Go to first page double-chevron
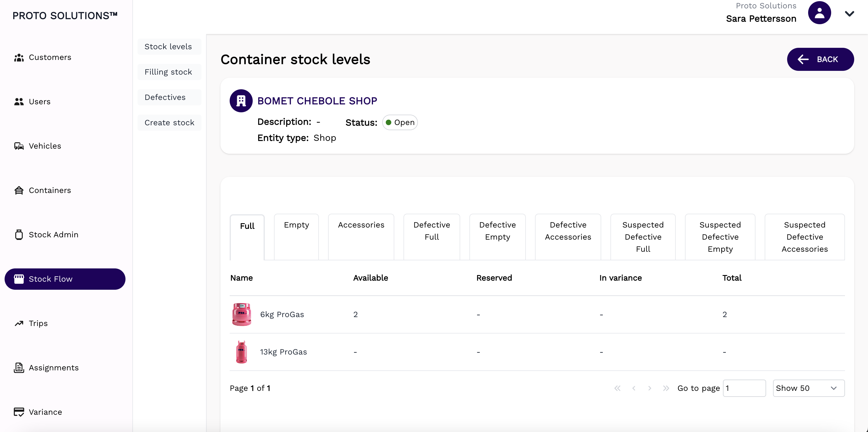 (x=617, y=388)
